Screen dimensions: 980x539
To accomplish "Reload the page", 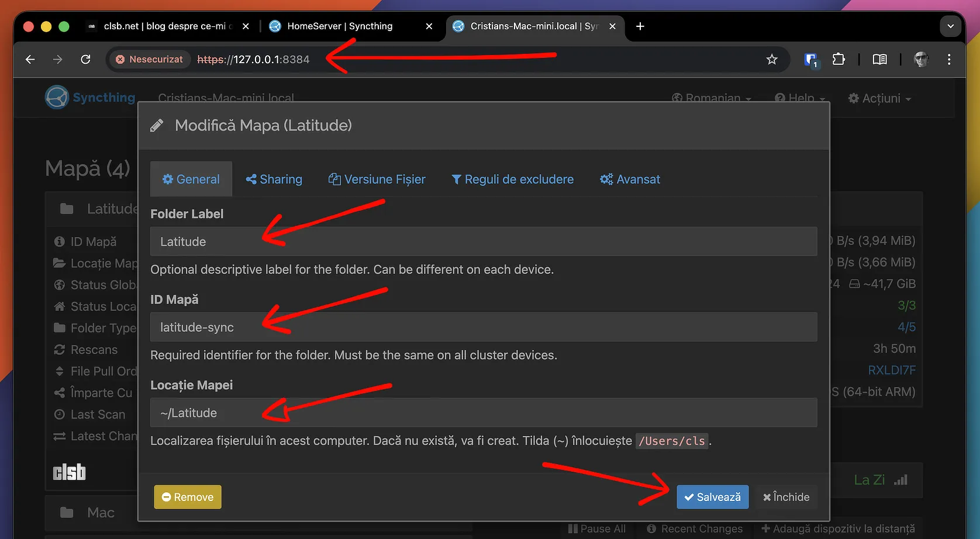I will pos(85,59).
